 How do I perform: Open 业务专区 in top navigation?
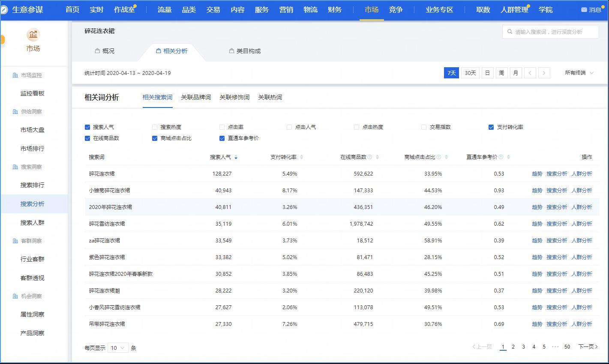(x=439, y=9)
